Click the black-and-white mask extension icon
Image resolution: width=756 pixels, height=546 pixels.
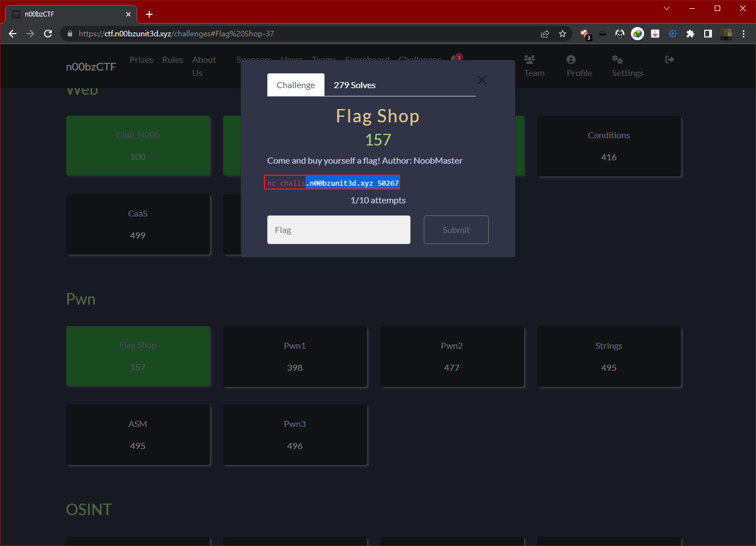pyautogui.click(x=620, y=34)
